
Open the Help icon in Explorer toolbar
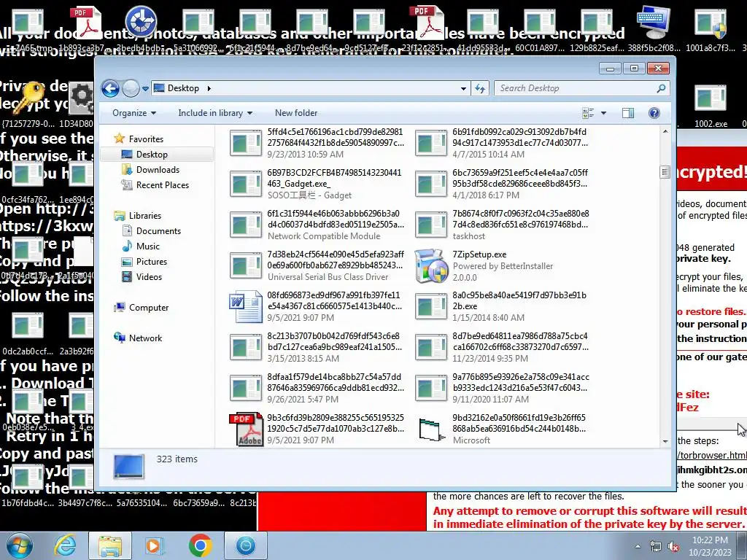click(x=654, y=113)
